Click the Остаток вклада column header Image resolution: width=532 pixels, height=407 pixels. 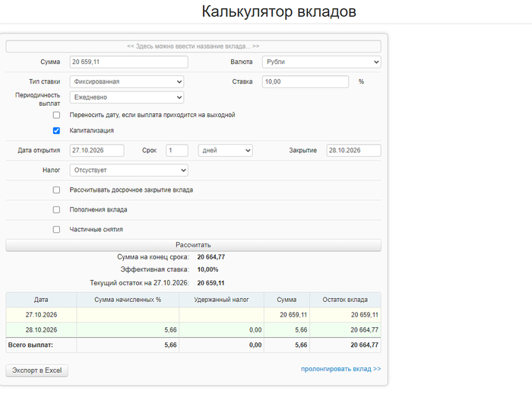coord(345,300)
